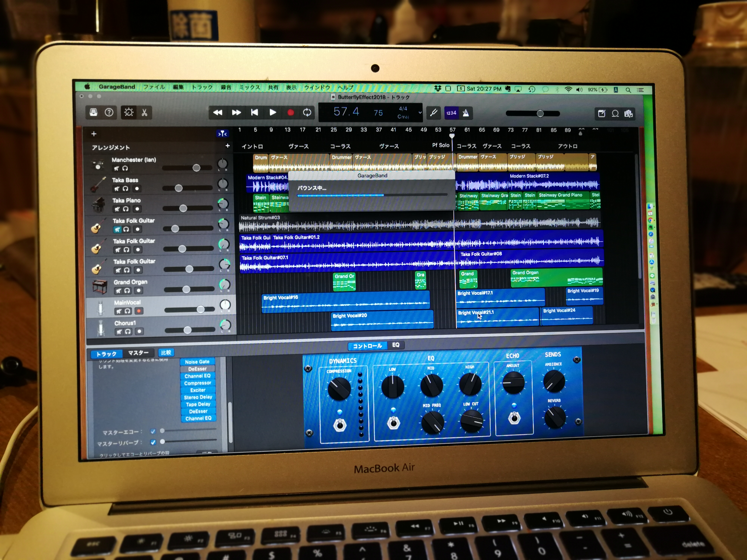Toggle the ECHO on/off switch
Screen dimensions: 747x560
click(514, 418)
